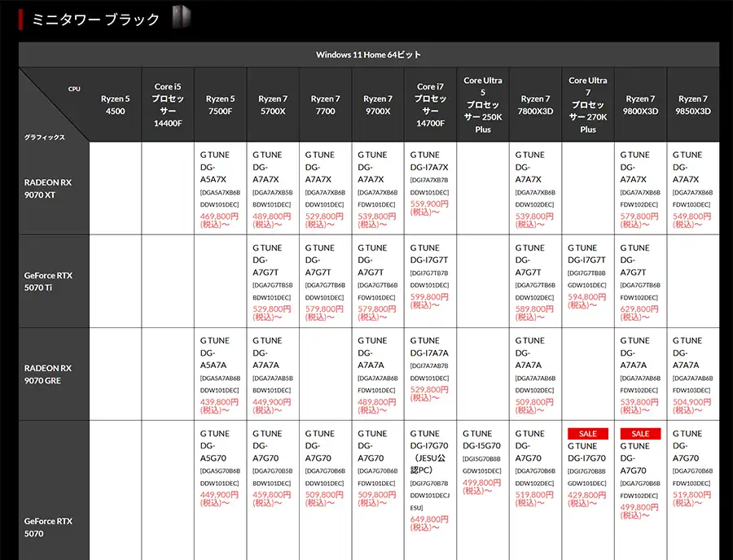
Task: Click the 'Ryzen 7 9800X3D' column header
Action: [640, 105]
